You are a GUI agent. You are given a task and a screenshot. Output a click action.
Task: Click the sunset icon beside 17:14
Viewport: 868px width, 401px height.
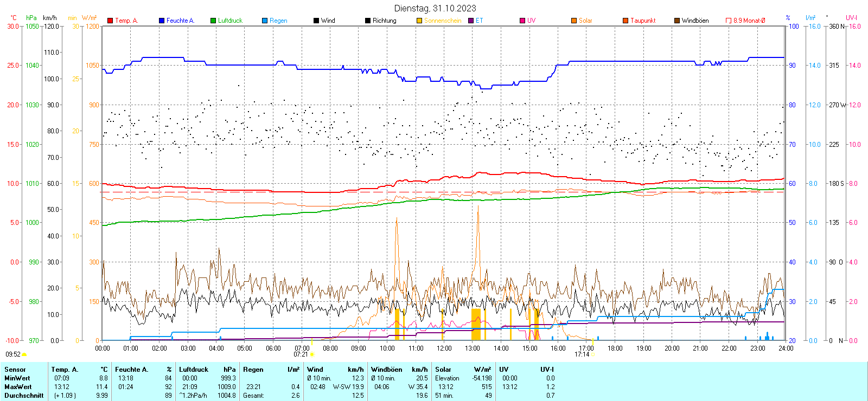[592, 354]
